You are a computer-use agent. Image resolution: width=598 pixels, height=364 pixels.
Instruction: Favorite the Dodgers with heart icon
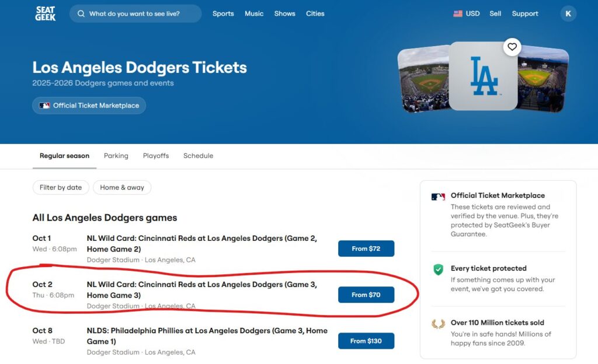pos(512,47)
